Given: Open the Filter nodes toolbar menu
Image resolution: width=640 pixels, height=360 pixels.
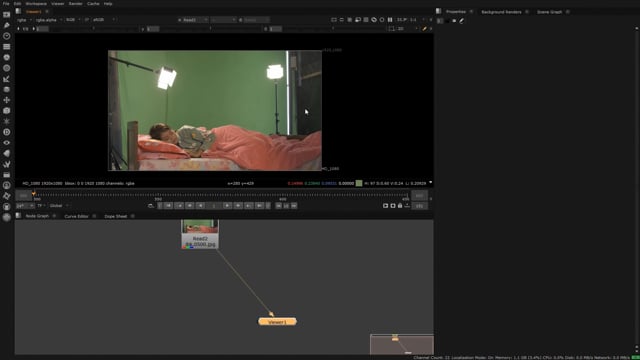Looking at the screenshot, I should coord(7,68).
